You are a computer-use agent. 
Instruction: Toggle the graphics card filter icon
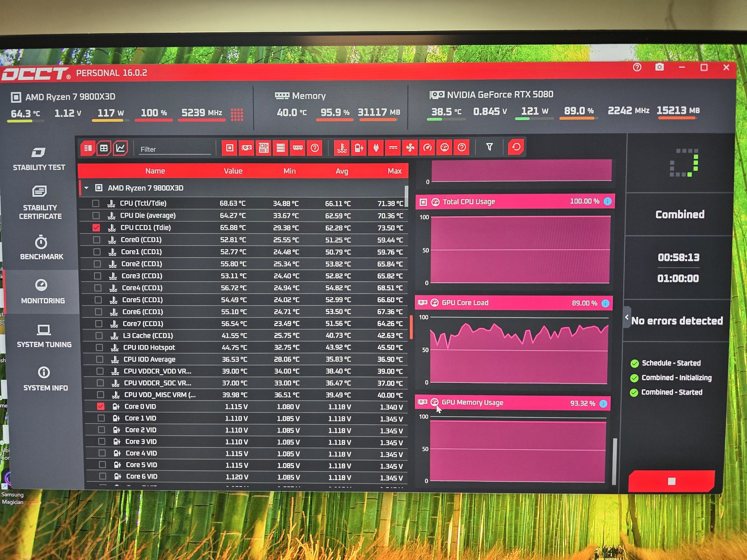click(x=247, y=148)
